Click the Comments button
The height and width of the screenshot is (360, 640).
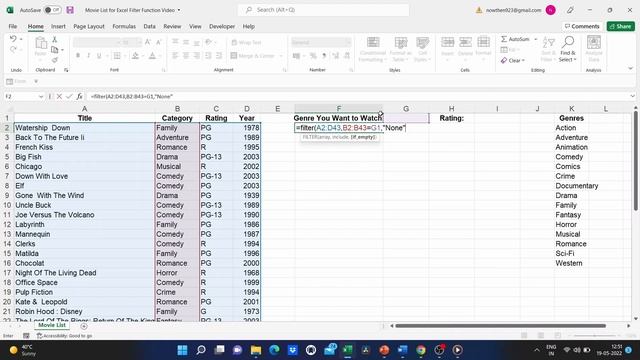582,26
